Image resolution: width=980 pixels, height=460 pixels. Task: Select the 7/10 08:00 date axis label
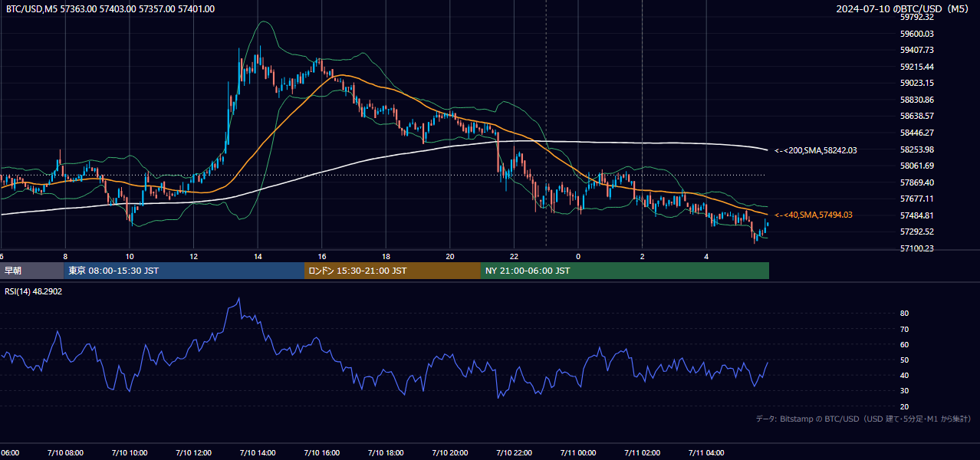pyautogui.click(x=65, y=452)
